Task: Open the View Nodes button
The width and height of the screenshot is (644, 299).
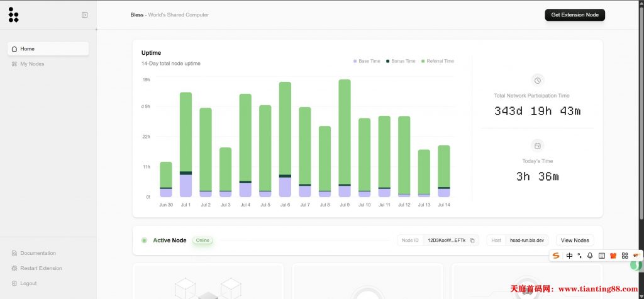Action: coord(575,240)
